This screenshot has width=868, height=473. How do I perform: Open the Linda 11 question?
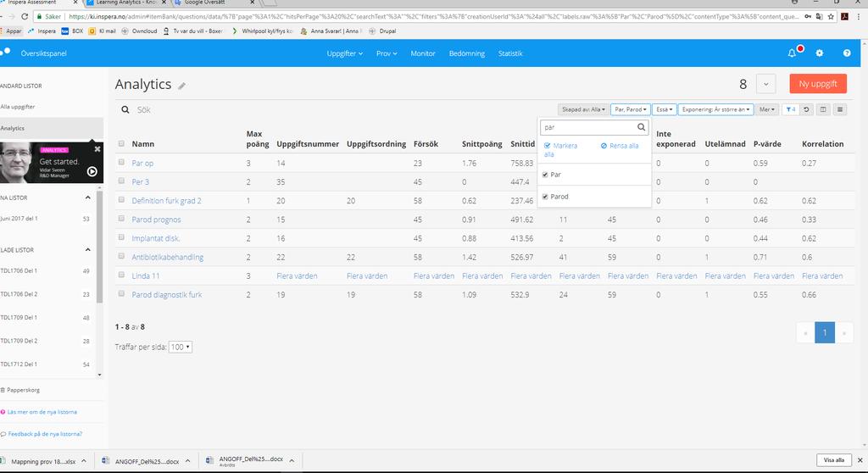(x=146, y=275)
